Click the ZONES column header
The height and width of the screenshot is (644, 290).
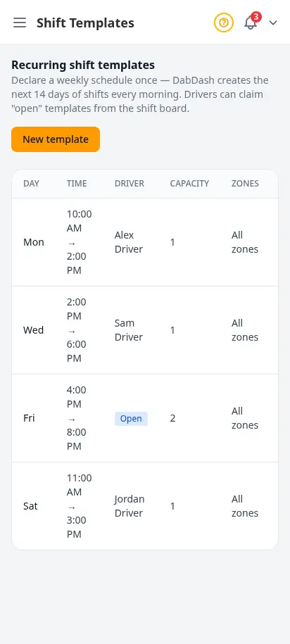[245, 184]
